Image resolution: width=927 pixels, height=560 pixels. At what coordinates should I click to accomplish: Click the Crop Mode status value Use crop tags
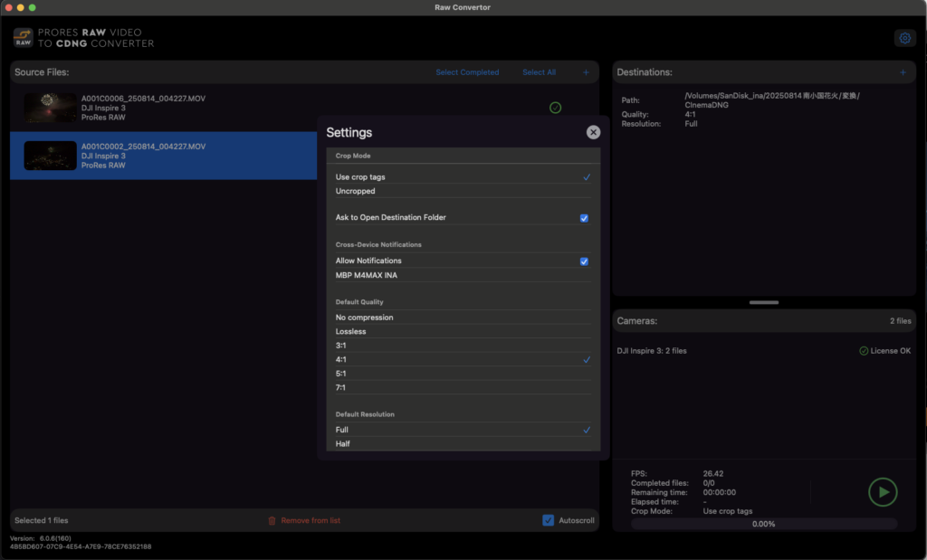coord(728,511)
